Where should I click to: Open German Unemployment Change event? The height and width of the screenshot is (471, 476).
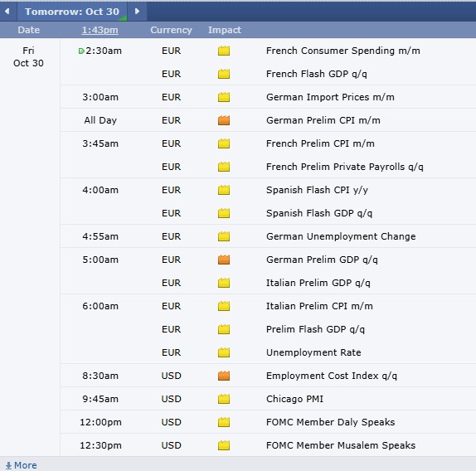pyautogui.click(x=341, y=236)
